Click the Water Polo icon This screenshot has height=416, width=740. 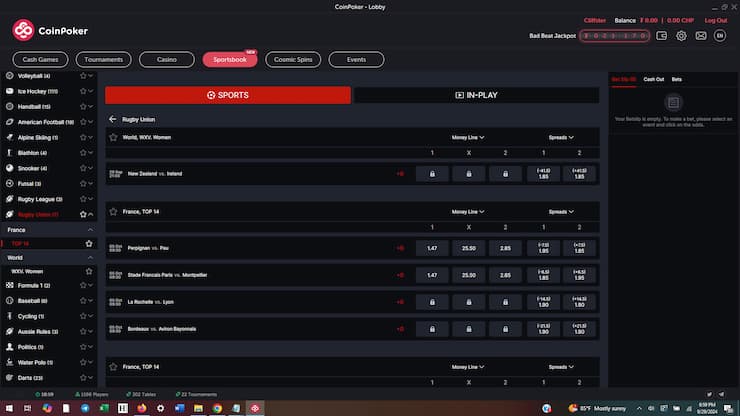(x=9, y=362)
